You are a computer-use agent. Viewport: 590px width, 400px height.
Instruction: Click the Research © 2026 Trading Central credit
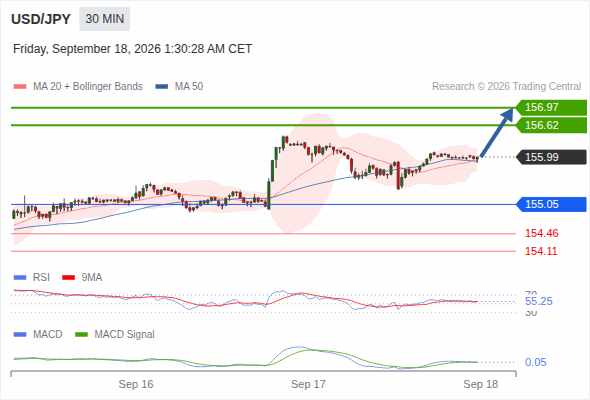click(x=506, y=87)
